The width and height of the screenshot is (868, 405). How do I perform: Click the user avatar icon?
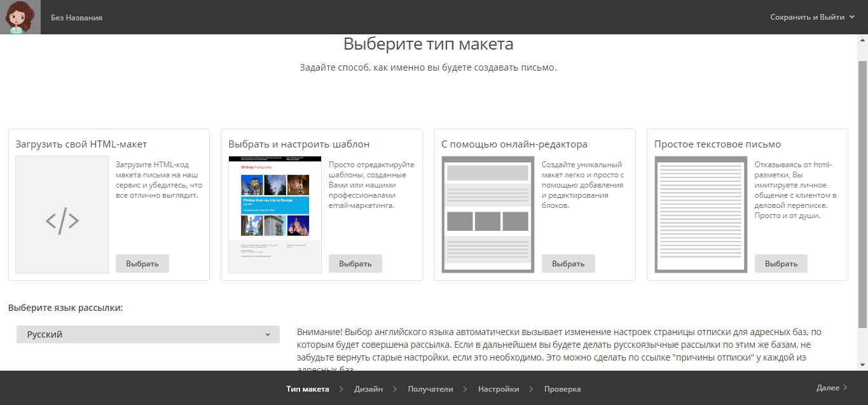(x=20, y=17)
